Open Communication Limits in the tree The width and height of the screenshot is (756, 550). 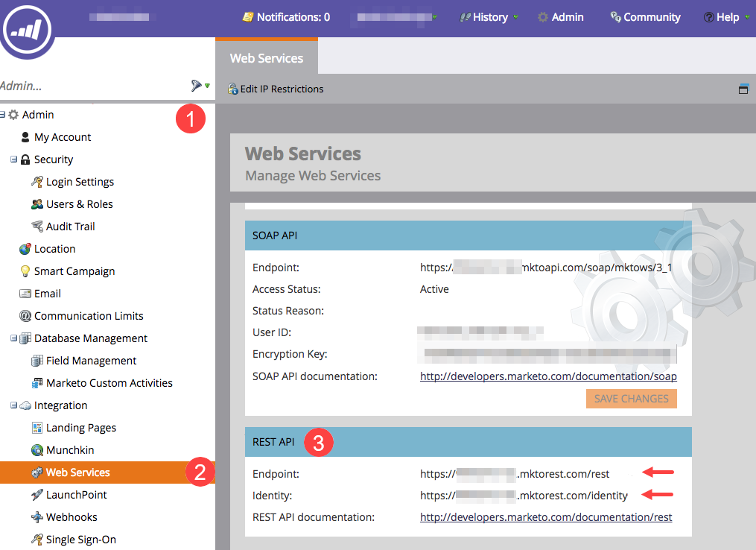(89, 316)
